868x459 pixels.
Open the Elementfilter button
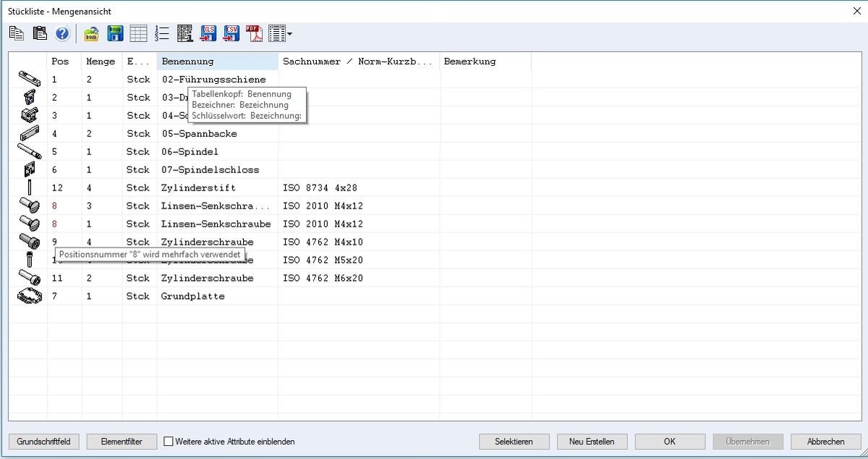coord(122,441)
